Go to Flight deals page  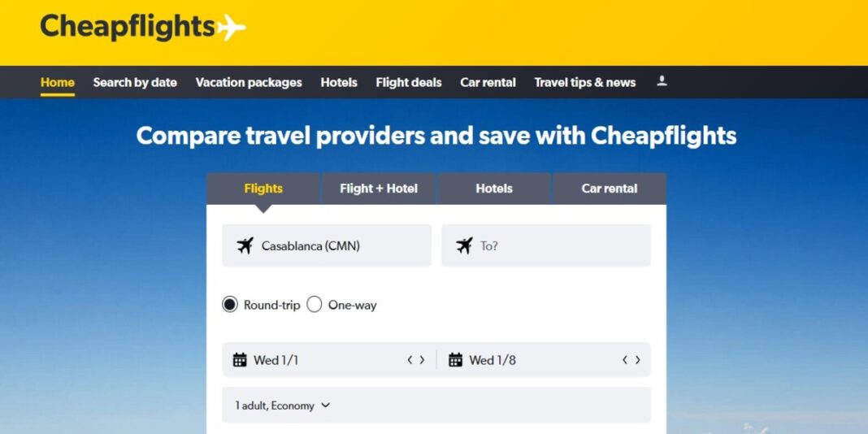pyautogui.click(x=409, y=82)
